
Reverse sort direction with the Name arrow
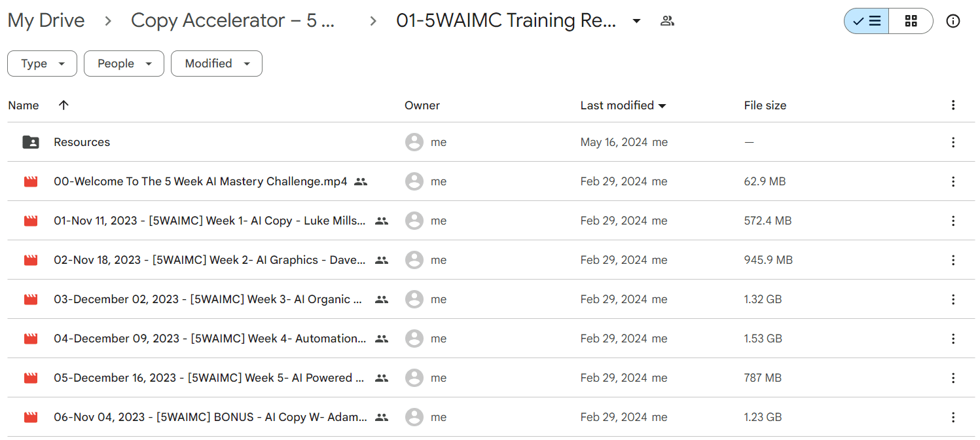pyautogui.click(x=64, y=105)
